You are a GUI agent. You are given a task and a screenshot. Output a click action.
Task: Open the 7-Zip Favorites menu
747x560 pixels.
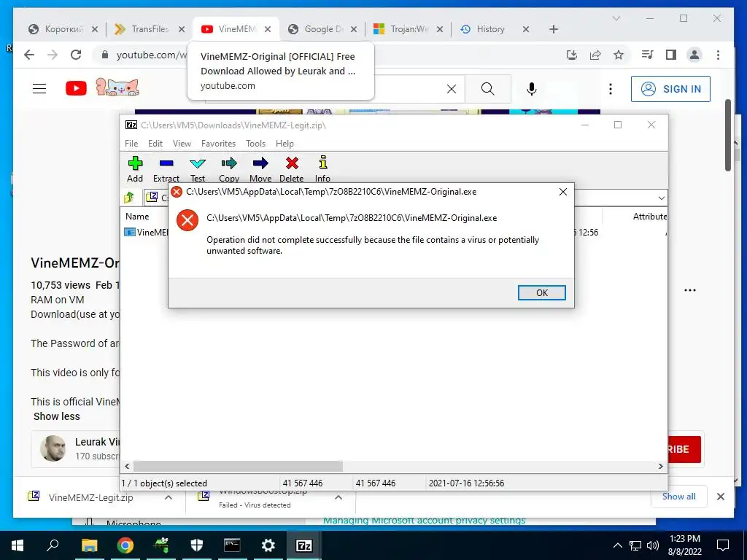tap(218, 144)
